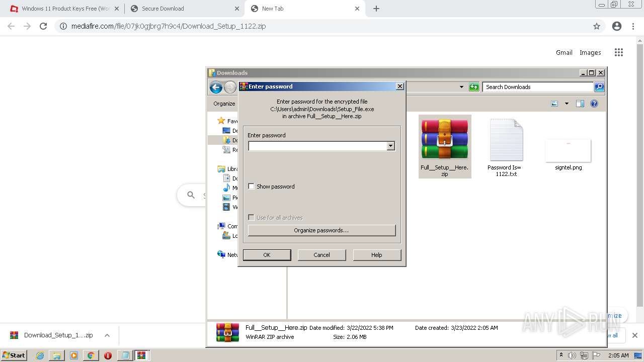Open media player taskbar icon

[74, 355]
